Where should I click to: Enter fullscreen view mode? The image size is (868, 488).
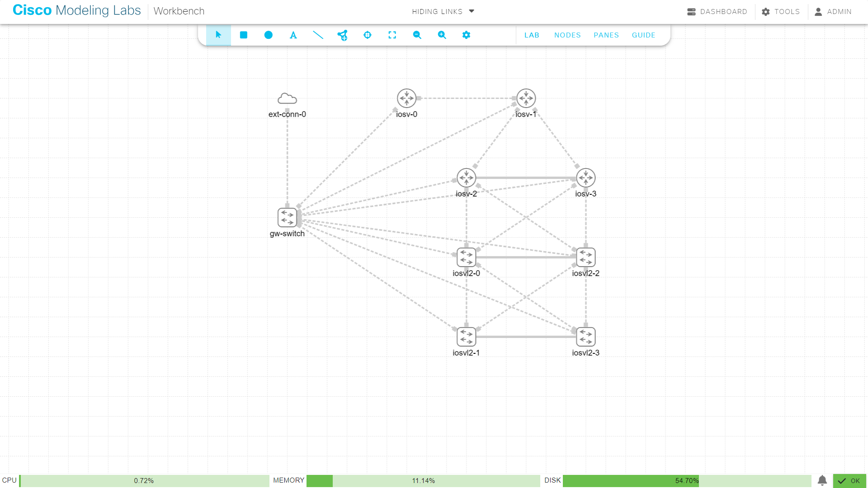tap(392, 35)
